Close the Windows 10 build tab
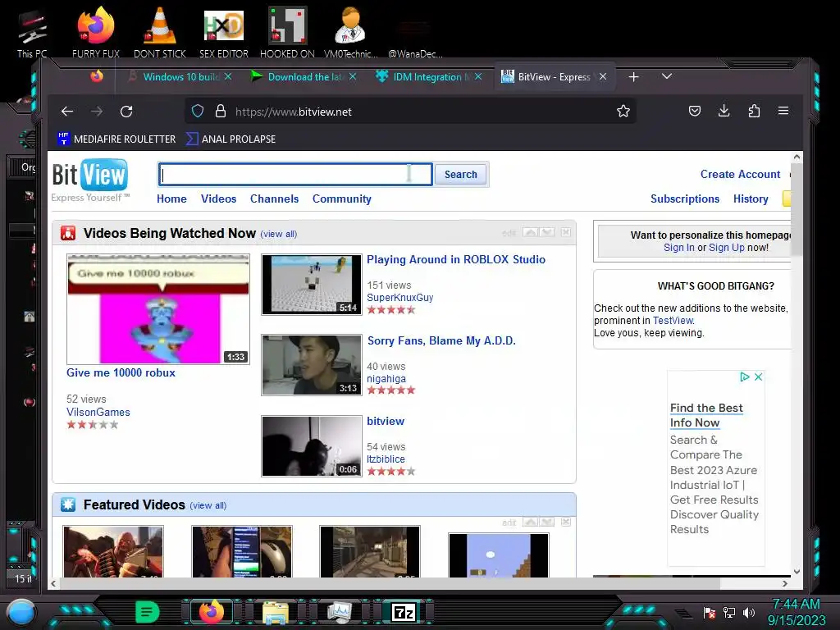Screen dimensions: 840x630 click(228, 76)
